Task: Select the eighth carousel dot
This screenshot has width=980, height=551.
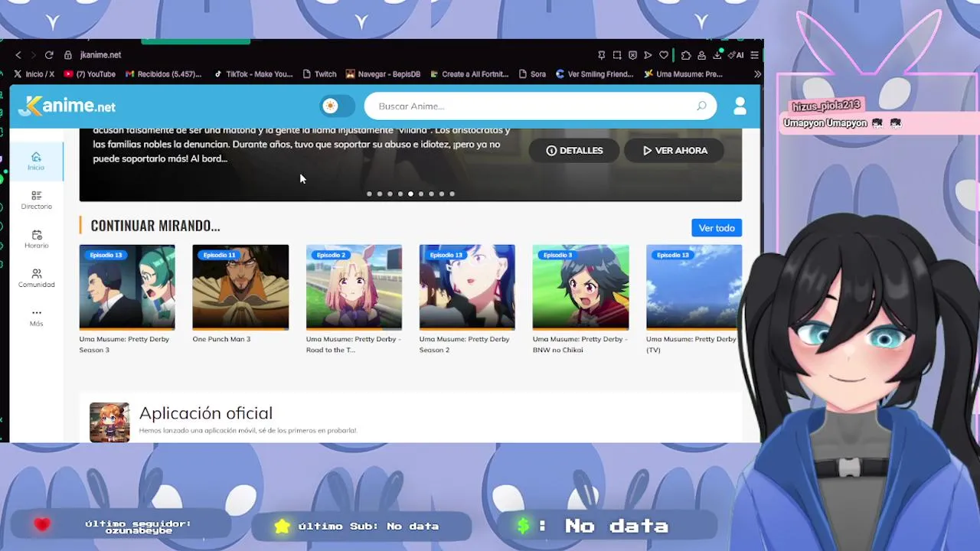Action: point(442,194)
